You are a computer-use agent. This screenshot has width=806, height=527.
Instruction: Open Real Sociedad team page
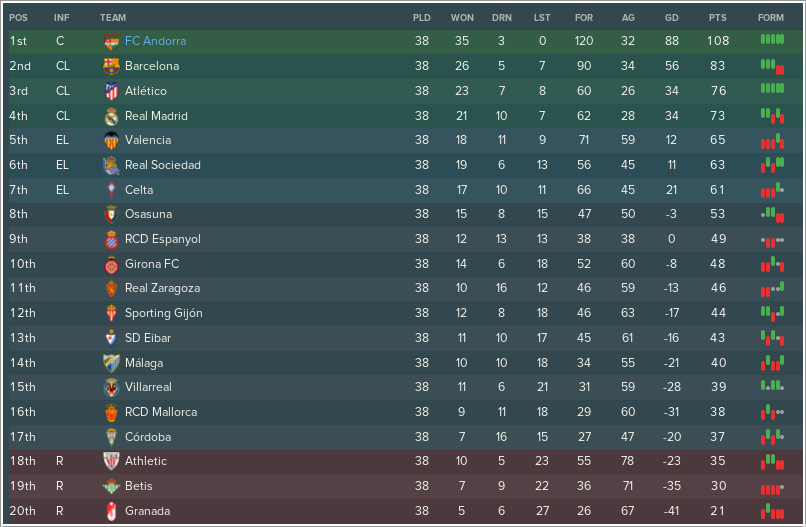[x=162, y=165]
